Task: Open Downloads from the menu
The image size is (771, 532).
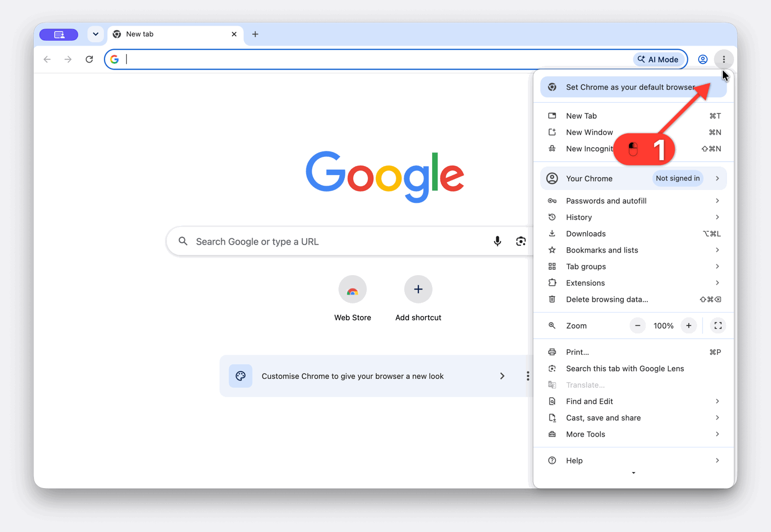Action: (633, 233)
